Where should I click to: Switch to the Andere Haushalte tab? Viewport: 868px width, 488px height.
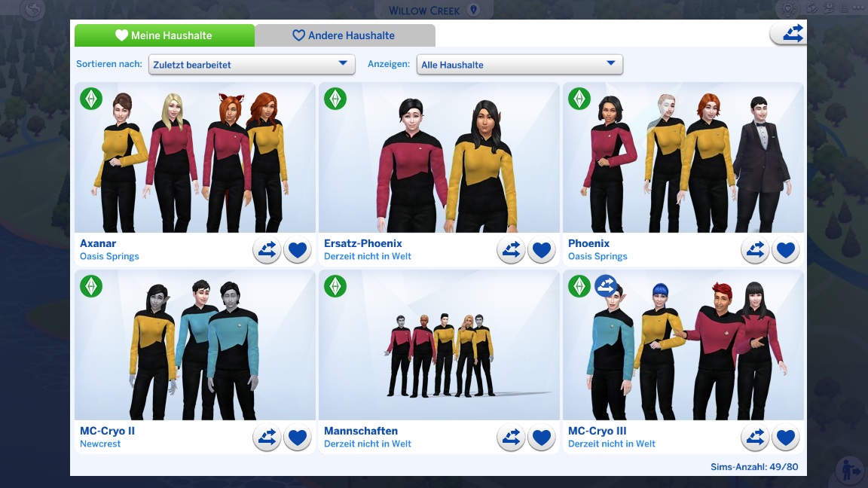click(345, 35)
